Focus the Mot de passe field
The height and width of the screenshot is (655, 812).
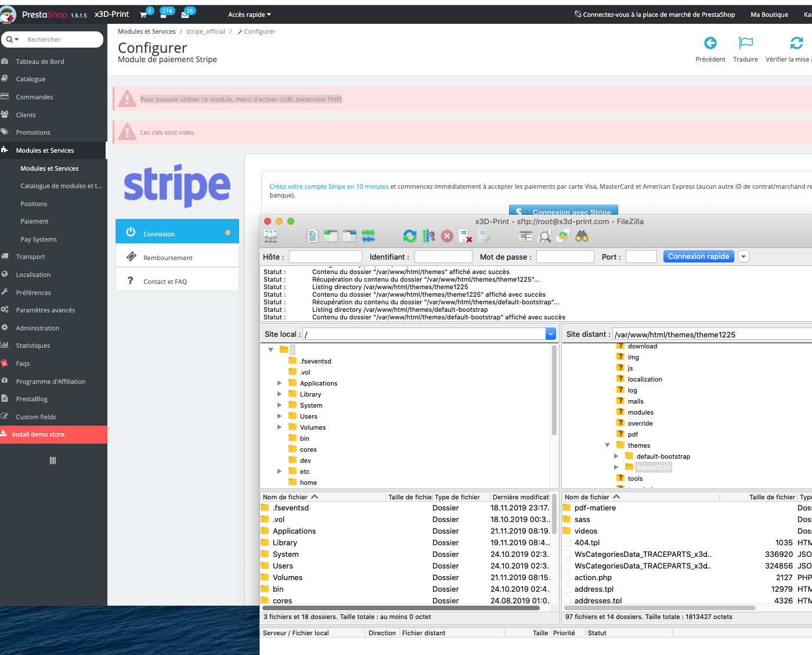coord(565,257)
